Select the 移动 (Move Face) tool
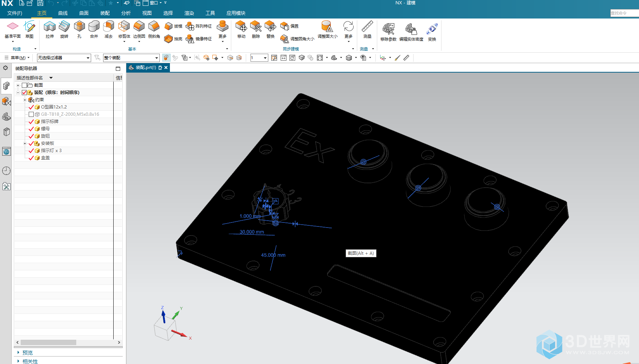 pyautogui.click(x=241, y=30)
